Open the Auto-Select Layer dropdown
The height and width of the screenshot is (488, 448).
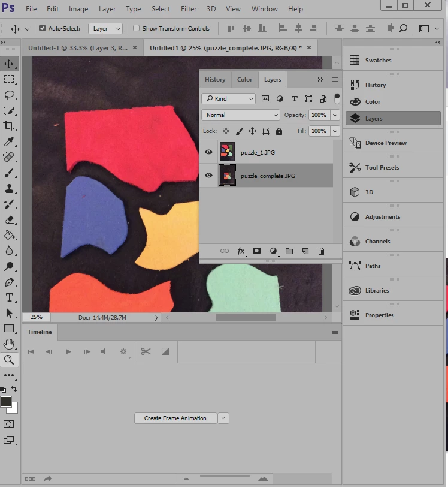[x=105, y=29]
